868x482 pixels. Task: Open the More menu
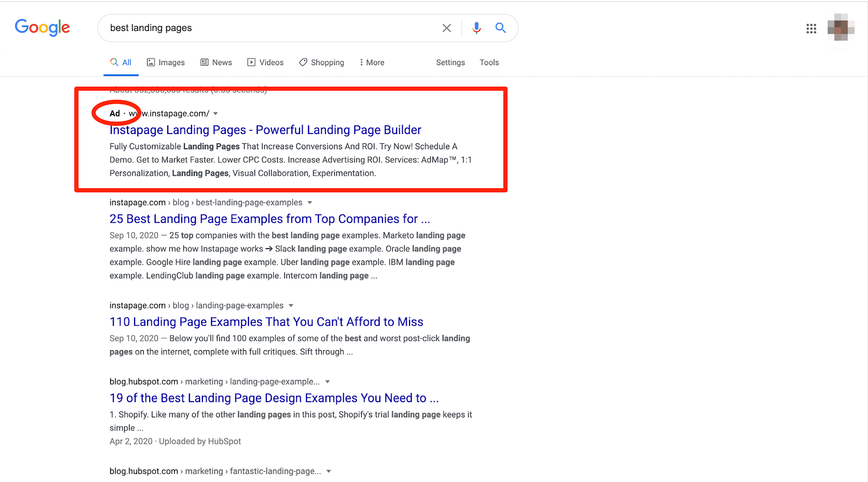point(372,62)
